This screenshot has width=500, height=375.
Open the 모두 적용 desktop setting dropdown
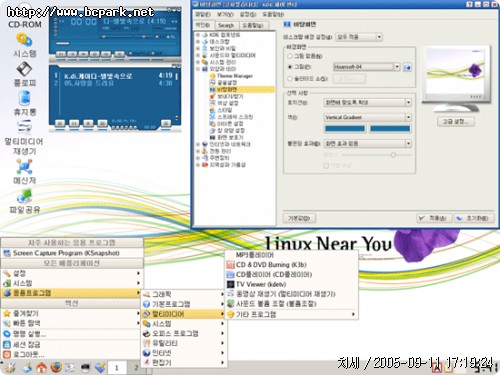tap(359, 37)
